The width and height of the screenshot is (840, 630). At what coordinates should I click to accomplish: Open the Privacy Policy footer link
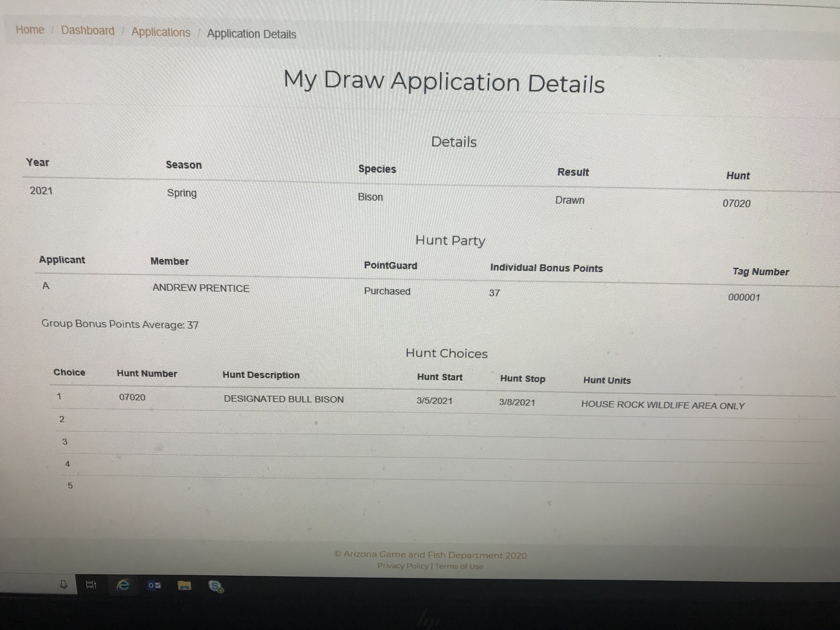point(402,565)
